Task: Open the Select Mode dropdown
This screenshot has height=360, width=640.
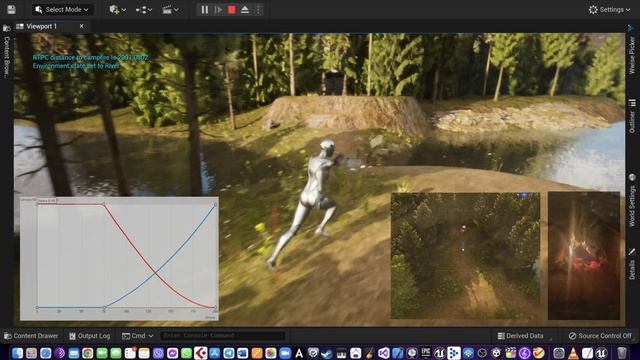Action: click(62, 9)
